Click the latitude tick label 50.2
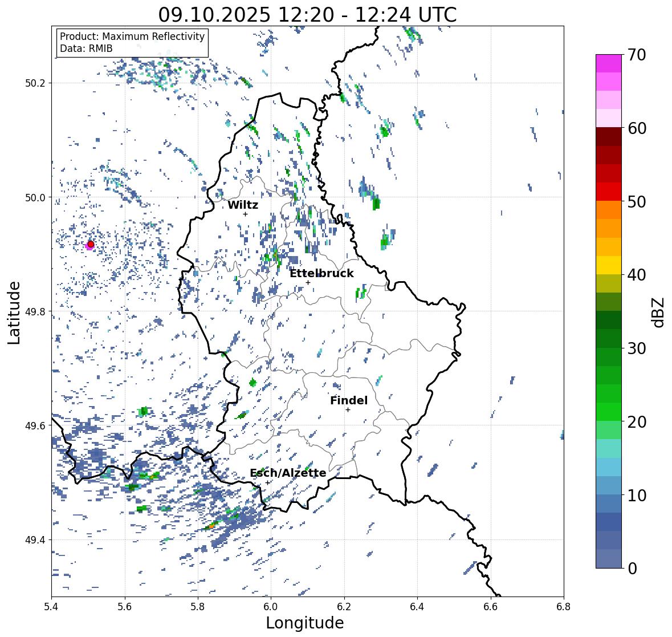672x637 pixels. pyautogui.click(x=35, y=83)
